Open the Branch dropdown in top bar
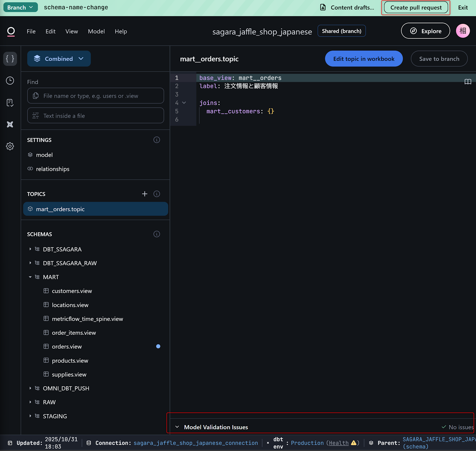 click(20, 7)
